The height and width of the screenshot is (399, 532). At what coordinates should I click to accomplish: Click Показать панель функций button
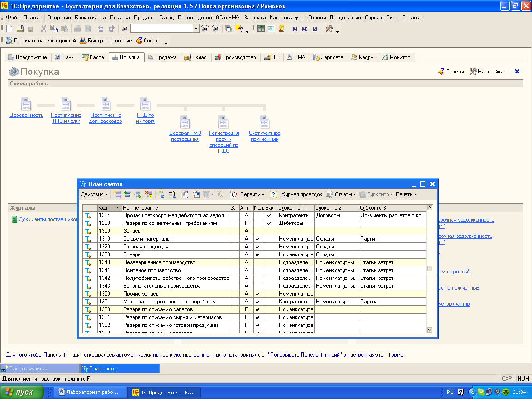(x=41, y=41)
